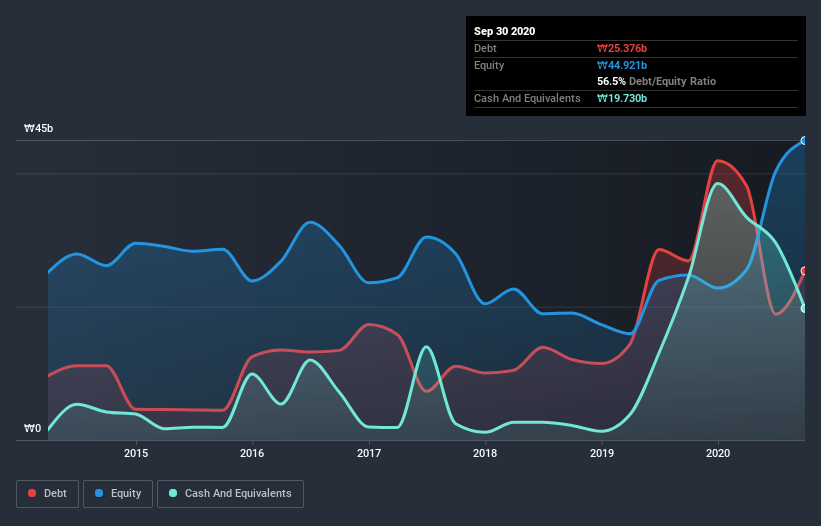Click the ₩45b y-axis label
This screenshot has height=526, width=821.
coord(38,128)
